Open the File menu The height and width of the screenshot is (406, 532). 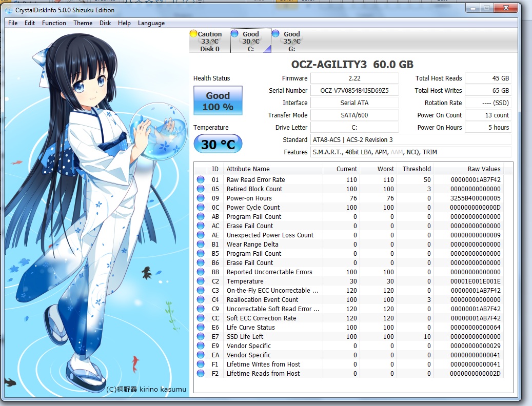13,23
